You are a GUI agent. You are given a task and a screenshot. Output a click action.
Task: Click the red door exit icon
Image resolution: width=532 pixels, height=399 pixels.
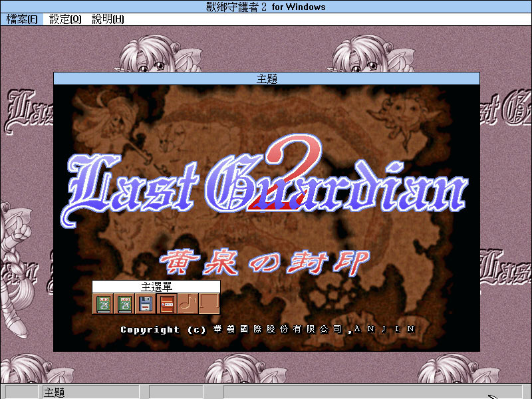tap(167, 304)
